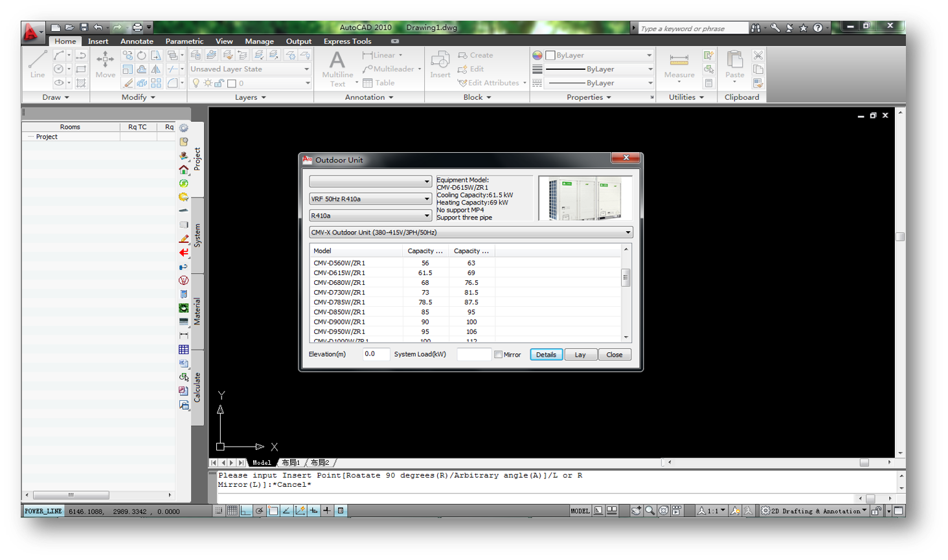The image size is (948, 560).
Task: Click the red arrow icon in System palette
Action: tap(184, 252)
